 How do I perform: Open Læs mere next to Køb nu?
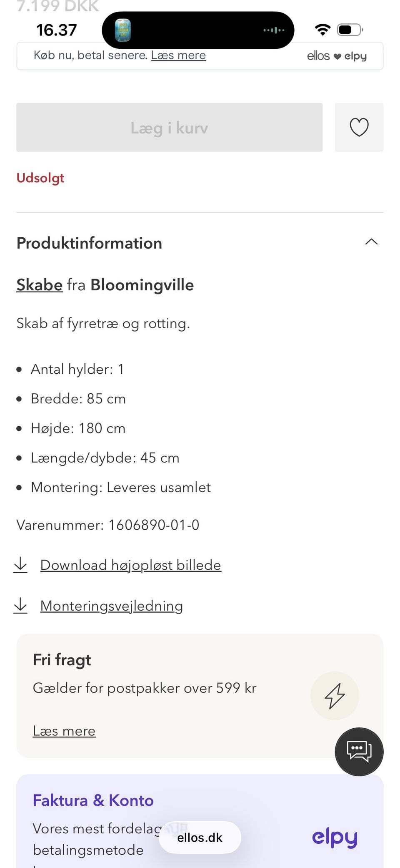tap(178, 55)
